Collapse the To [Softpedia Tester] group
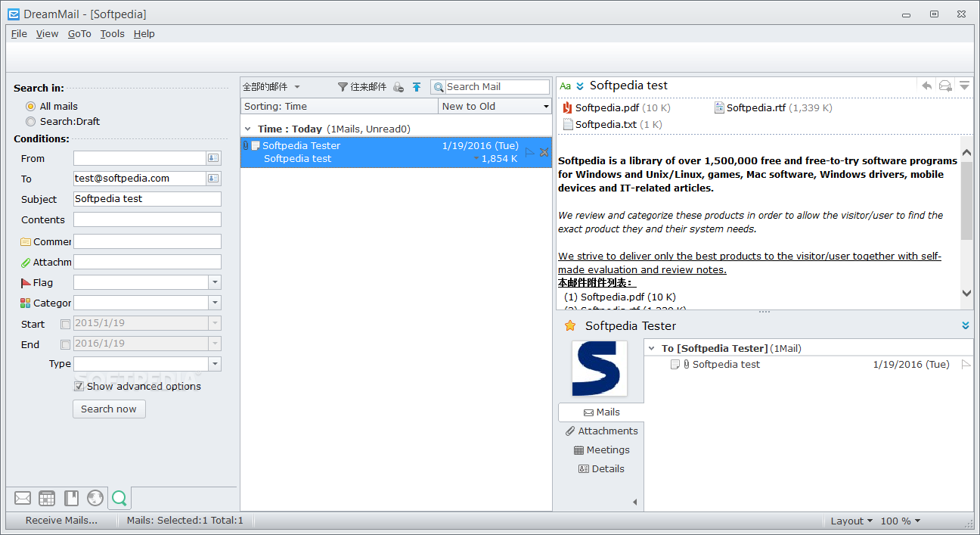Viewport: 980px width, 535px height. click(x=651, y=349)
